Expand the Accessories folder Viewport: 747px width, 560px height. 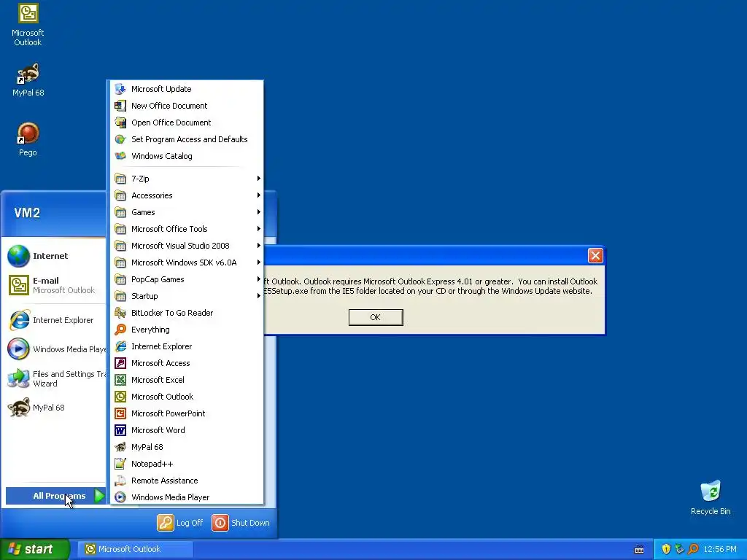click(186, 195)
